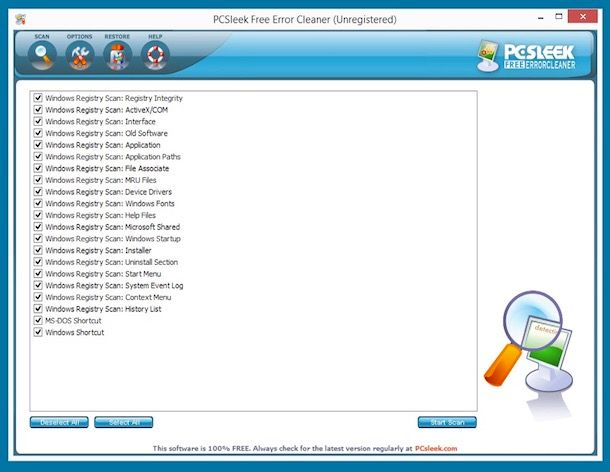Toggle Device Drivers scan checkbox
This screenshot has width=610, height=472.
click(x=38, y=191)
